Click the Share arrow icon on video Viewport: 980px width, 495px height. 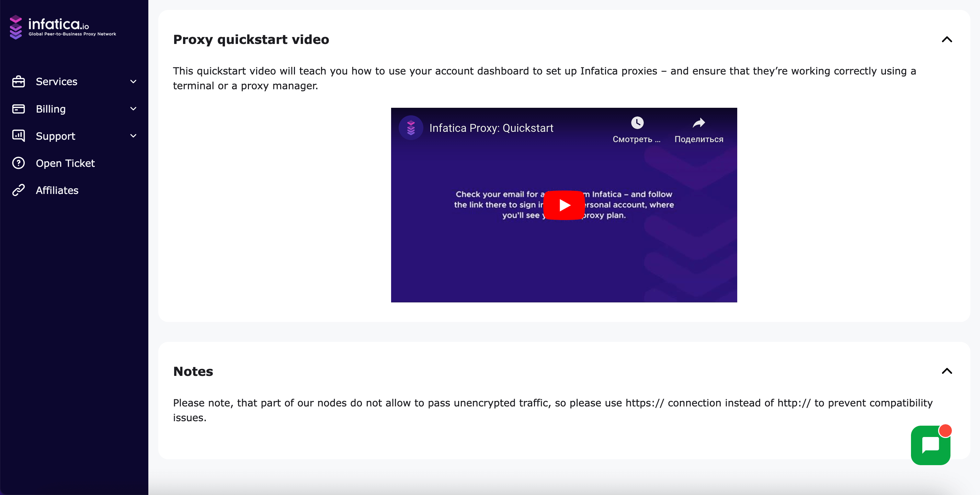pyautogui.click(x=698, y=123)
